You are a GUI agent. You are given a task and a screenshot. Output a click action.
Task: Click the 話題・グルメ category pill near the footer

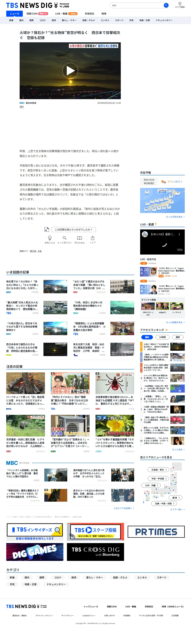pos(120,578)
